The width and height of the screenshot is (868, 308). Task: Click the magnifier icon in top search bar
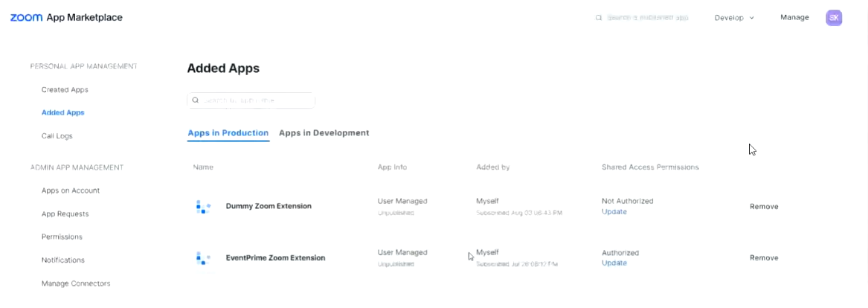pos(599,18)
